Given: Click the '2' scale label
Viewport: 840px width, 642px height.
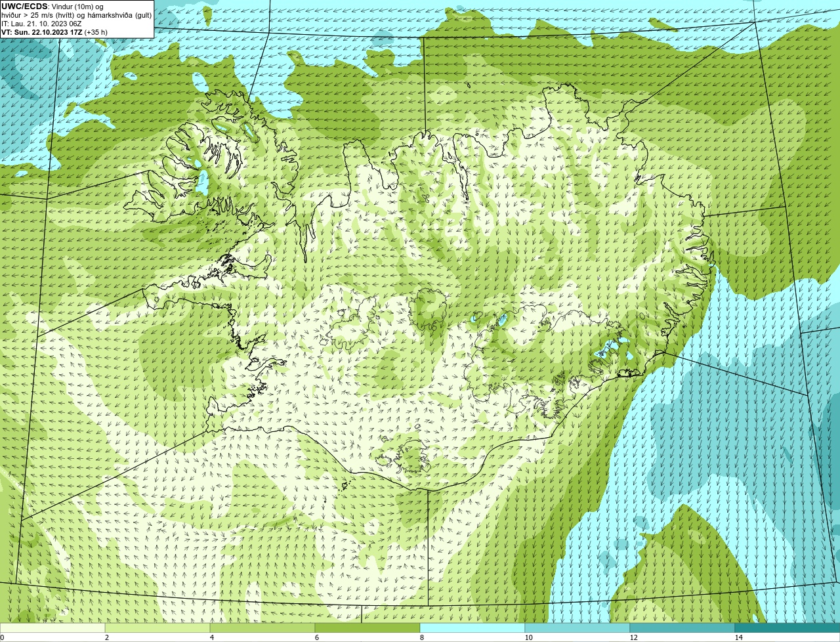Looking at the screenshot, I should [x=106, y=637].
